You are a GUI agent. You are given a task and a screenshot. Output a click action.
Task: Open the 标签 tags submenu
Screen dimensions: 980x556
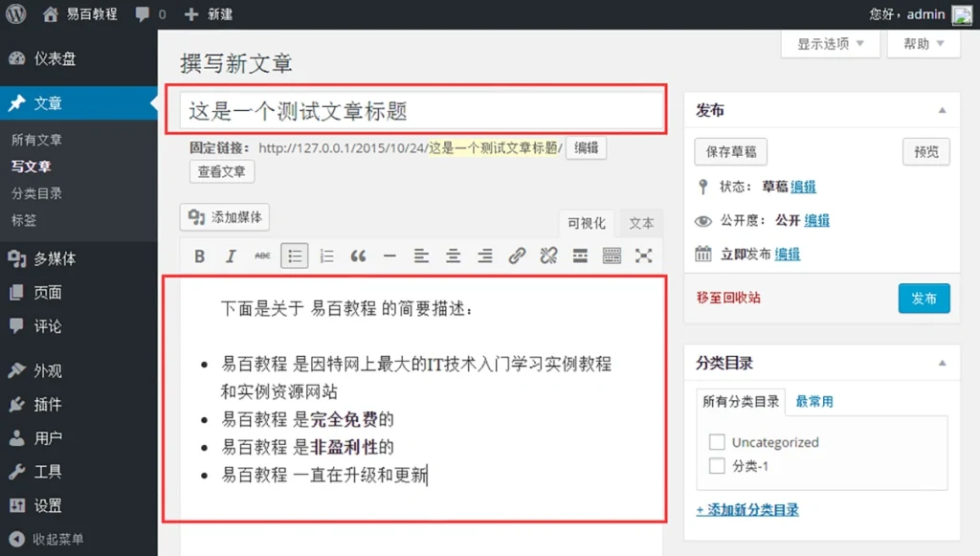pos(24,220)
